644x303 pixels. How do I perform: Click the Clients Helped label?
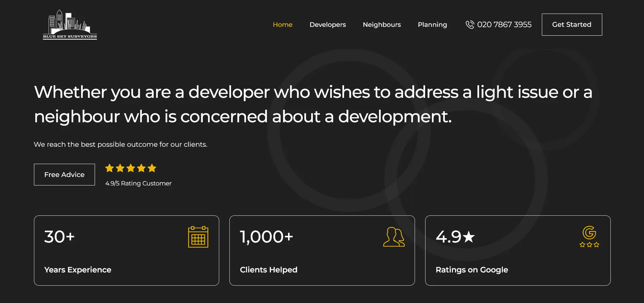(268, 270)
